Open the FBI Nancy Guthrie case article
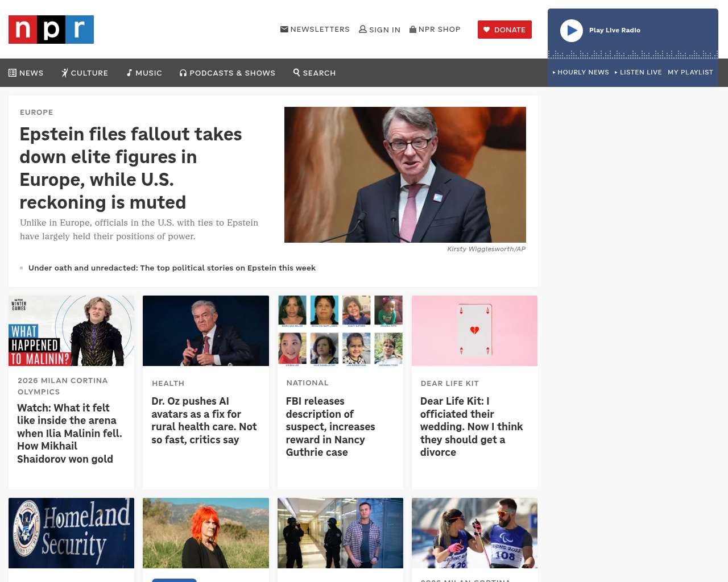 tap(330, 426)
